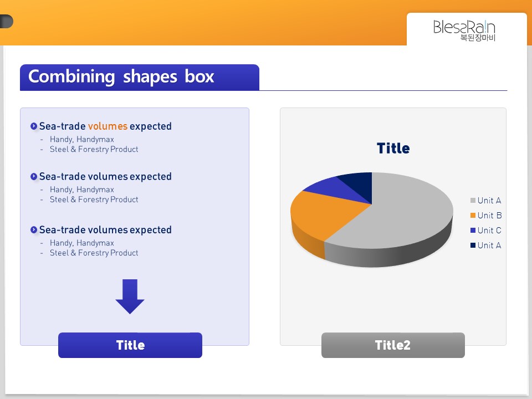532x399 pixels.
Task: Click the gray Title2 button
Action: [393, 345]
